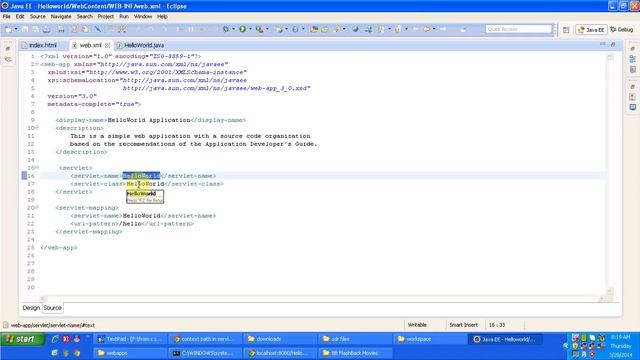Viewport: 640px width, 360px height.
Task: Open the downloads folder taskbar button
Action: point(280,339)
